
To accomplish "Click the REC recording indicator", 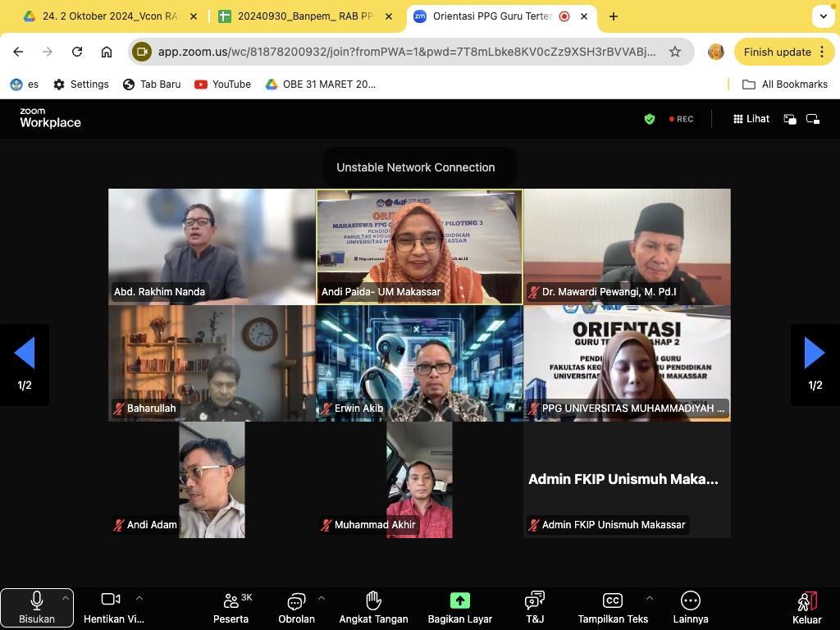I will (682, 119).
